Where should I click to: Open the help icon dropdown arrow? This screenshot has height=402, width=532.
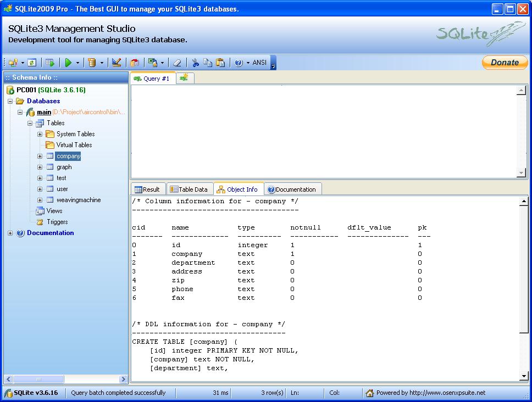click(248, 63)
